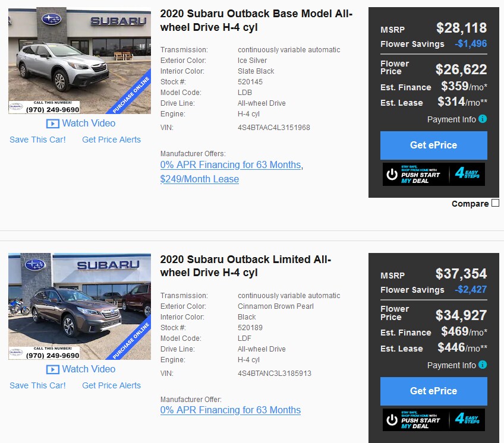The image size is (504, 443).
Task: Get ePrice for the 2020 Outback Limited
Action: pos(434,391)
